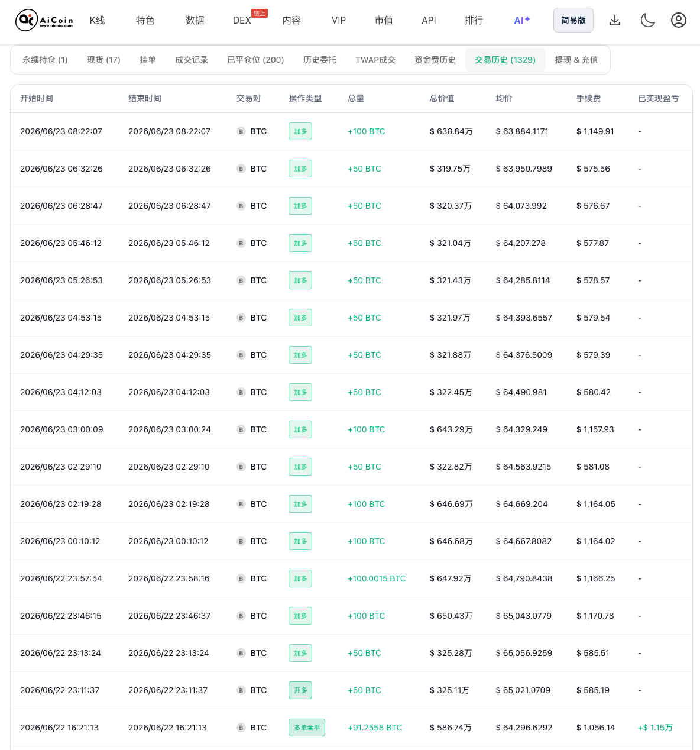This screenshot has height=750, width=700.
Task: Open the 市值 menu
Action: pyautogui.click(x=384, y=20)
